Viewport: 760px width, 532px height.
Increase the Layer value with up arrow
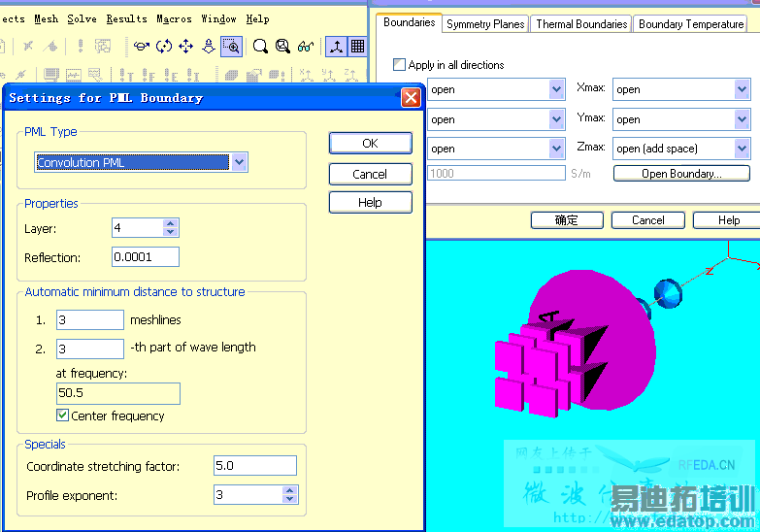[170, 223]
